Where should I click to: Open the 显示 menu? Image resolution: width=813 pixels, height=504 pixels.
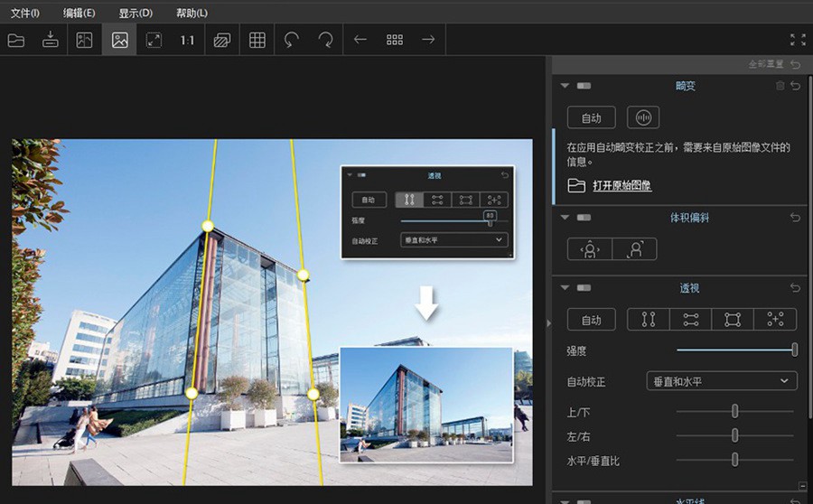pos(135,13)
